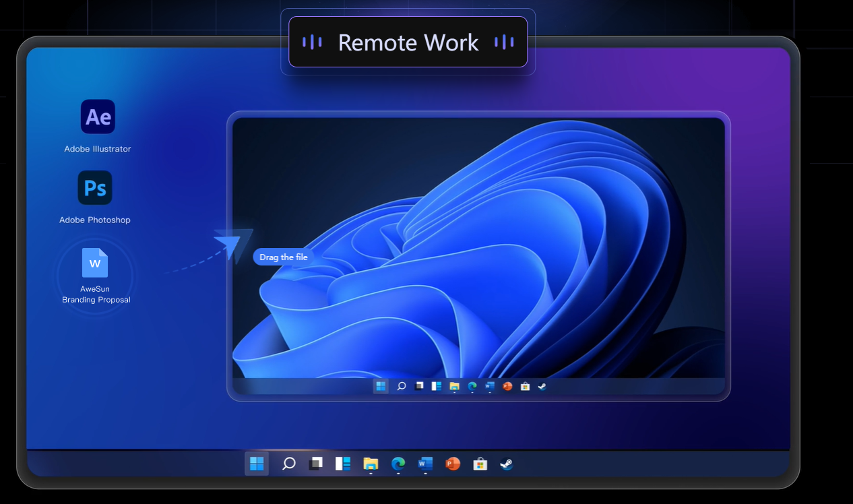Open Task View on the outer taskbar
The width and height of the screenshot is (853, 504).
316,464
